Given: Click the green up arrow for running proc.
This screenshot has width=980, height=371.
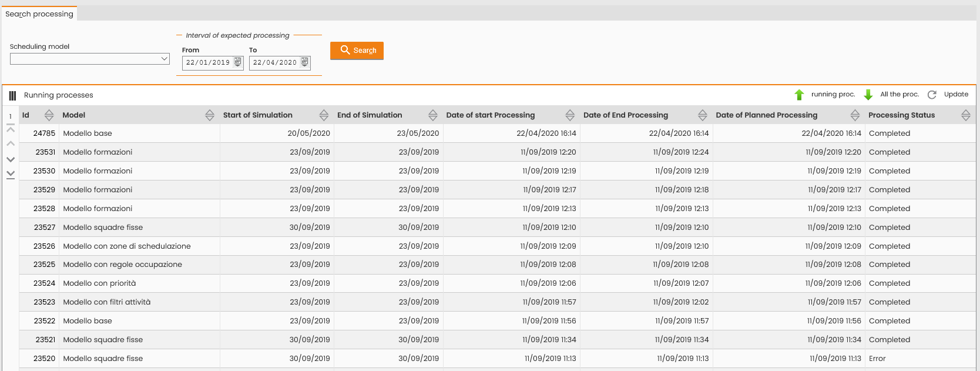Looking at the screenshot, I should coord(799,95).
